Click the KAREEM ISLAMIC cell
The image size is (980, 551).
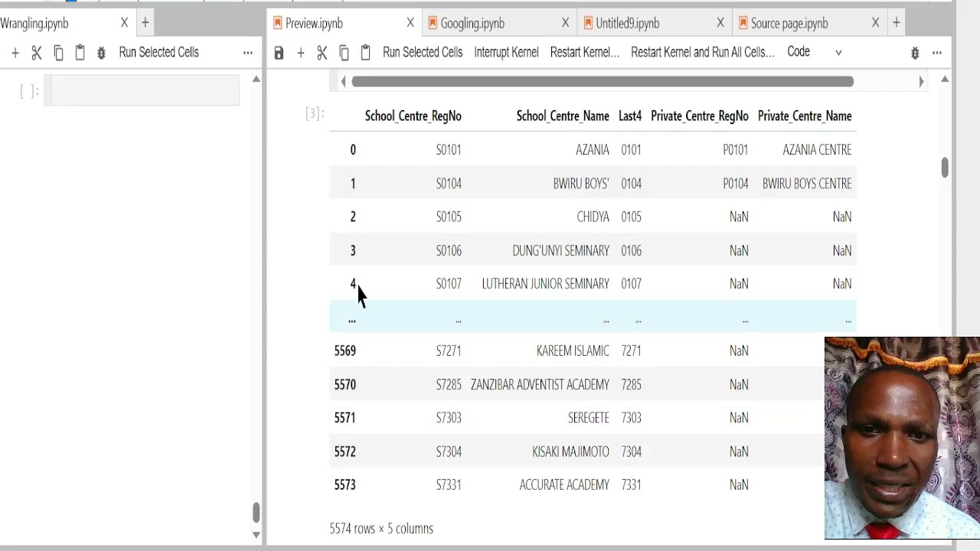[573, 351]
